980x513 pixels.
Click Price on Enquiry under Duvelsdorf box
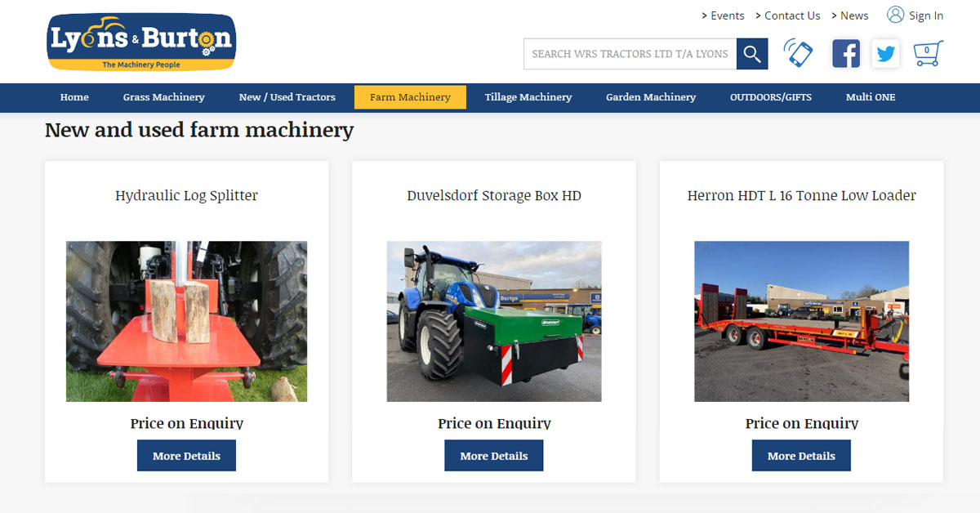(494, 423)
